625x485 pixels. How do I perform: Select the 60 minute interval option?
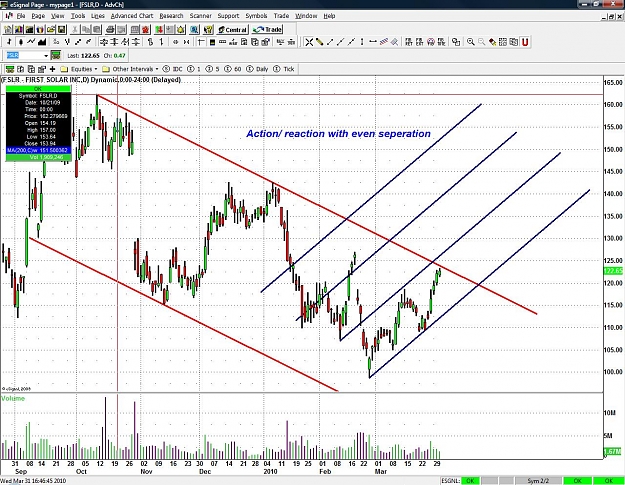[233, 69]
